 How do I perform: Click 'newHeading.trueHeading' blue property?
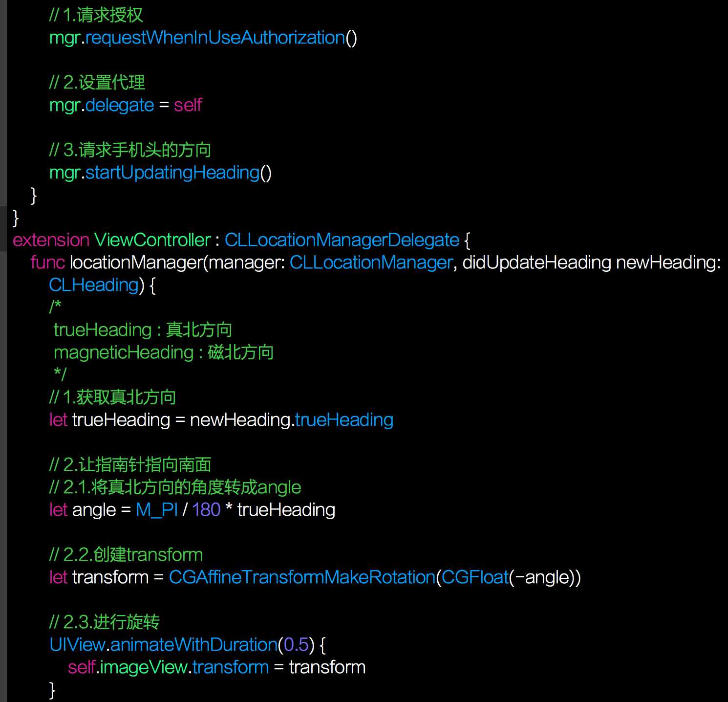[344, 420]
